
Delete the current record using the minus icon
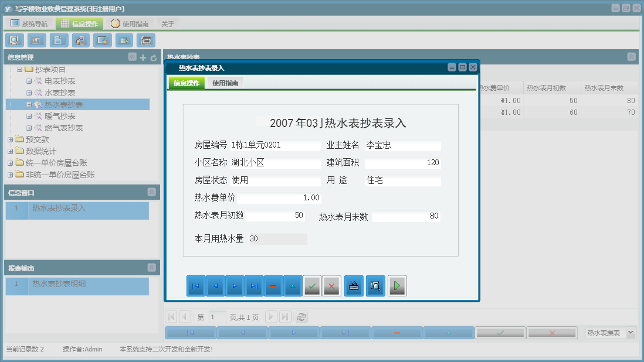[273, 286]
